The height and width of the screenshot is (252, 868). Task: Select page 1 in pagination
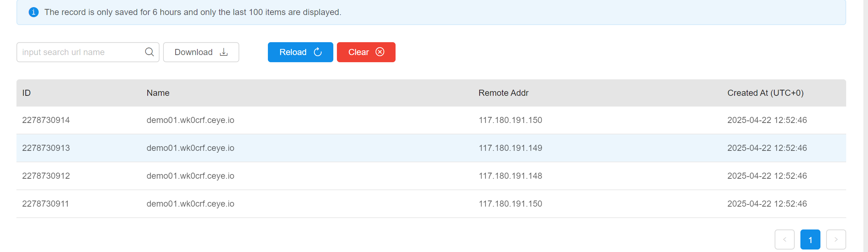coord(810,239)
